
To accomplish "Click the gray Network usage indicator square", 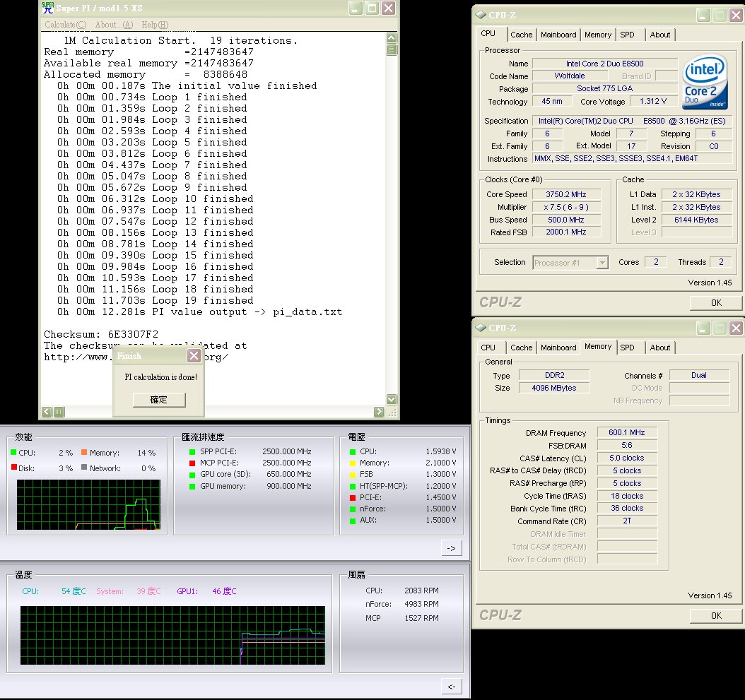I will tap(84, 468).
